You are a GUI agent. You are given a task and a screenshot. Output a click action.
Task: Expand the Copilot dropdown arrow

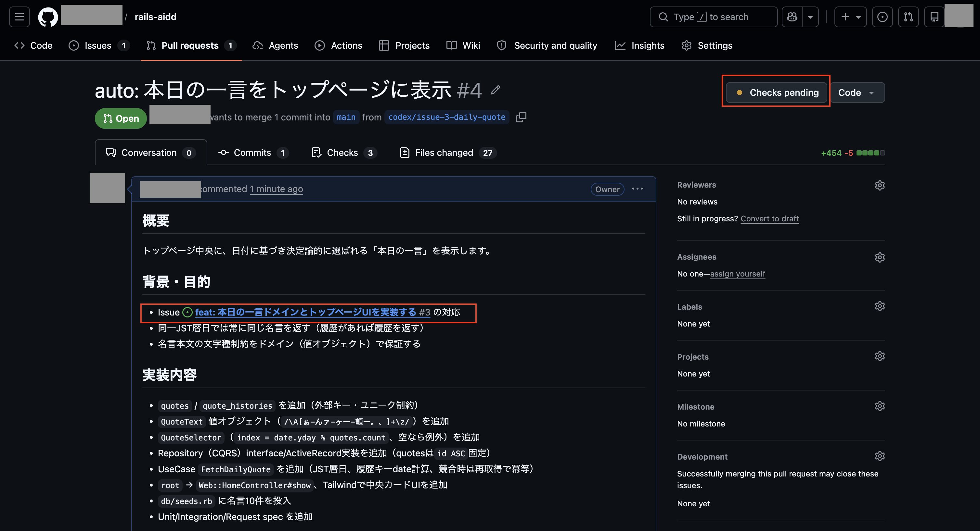coord(810,17)
